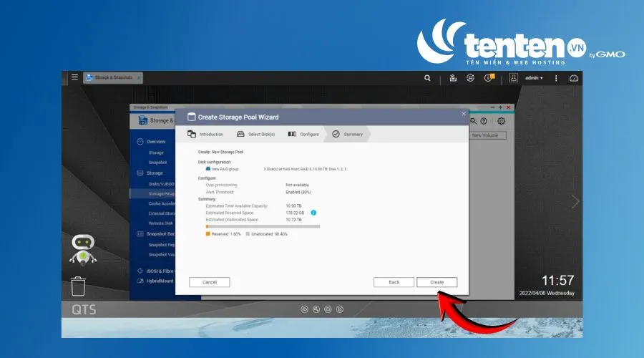Close the Create Storage Pool Wizard dialog
The image size is (644, 358).
pos(464,114)
